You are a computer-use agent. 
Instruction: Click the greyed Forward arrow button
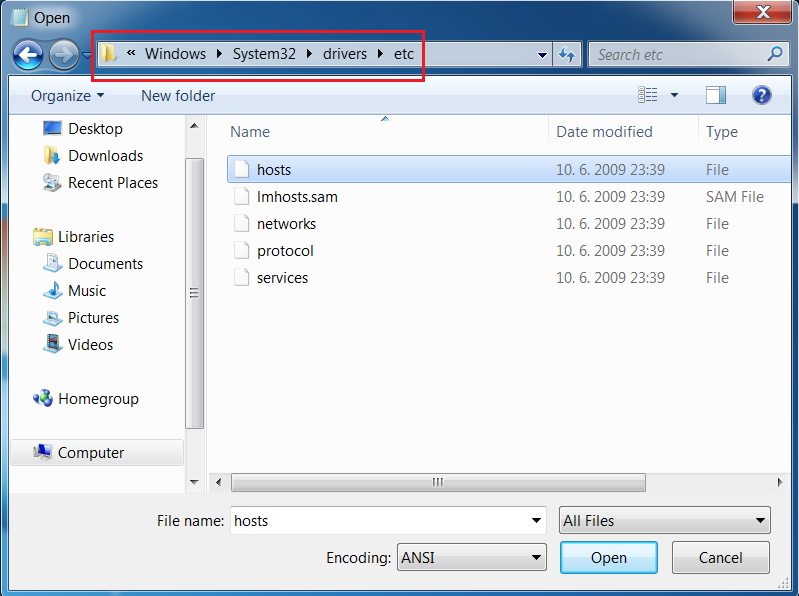pyautogui.click(x=64, y=55)
